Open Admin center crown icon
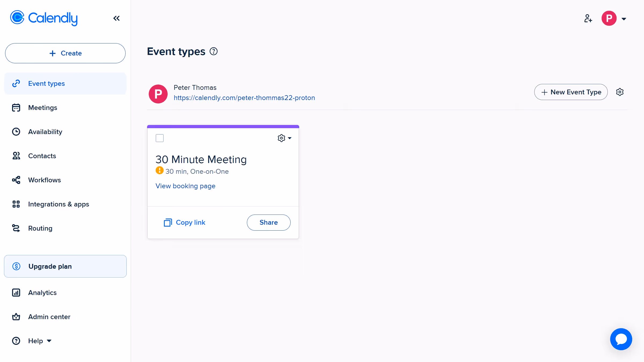This screenshot has height=362, width=644. point(16,317)
